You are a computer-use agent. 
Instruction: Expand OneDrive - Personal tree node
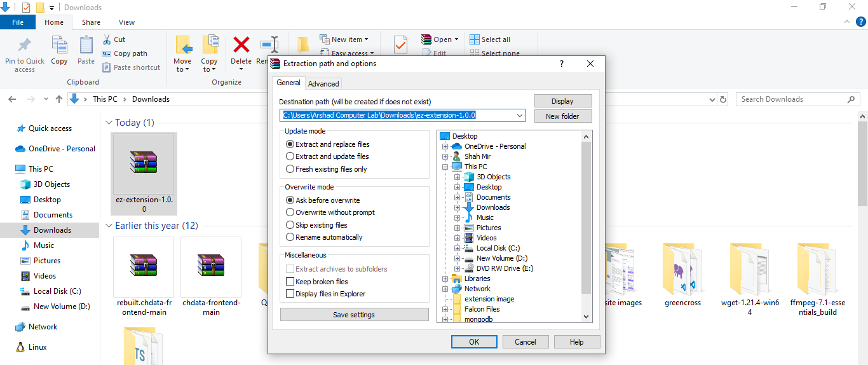coord(445,146)
